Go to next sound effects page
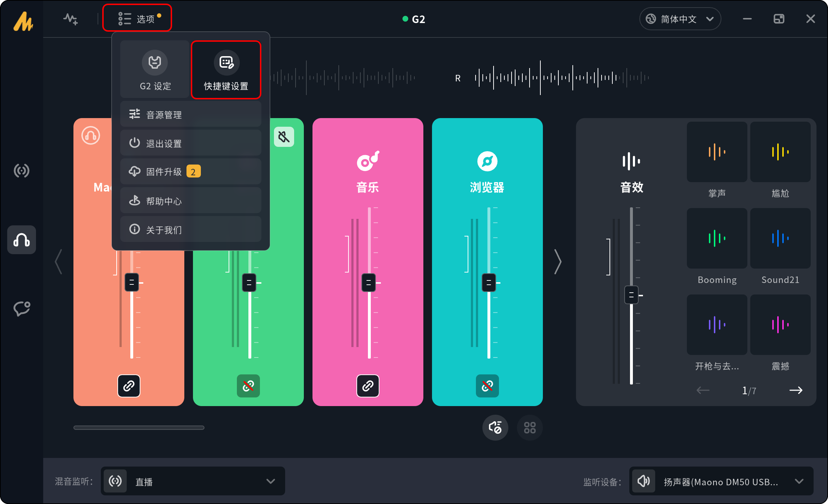This screenshot has width=828, height=504. [796, 390]
